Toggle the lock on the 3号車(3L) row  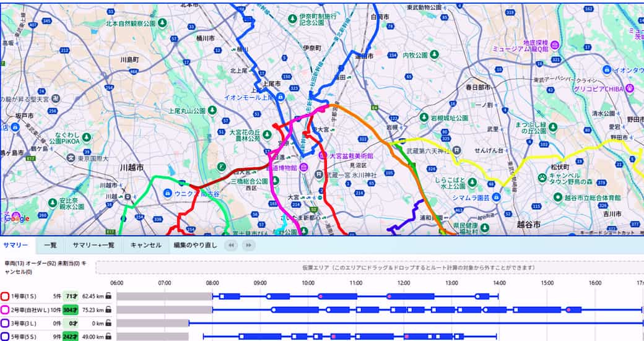pyautogui.click(x=108, y=323)
